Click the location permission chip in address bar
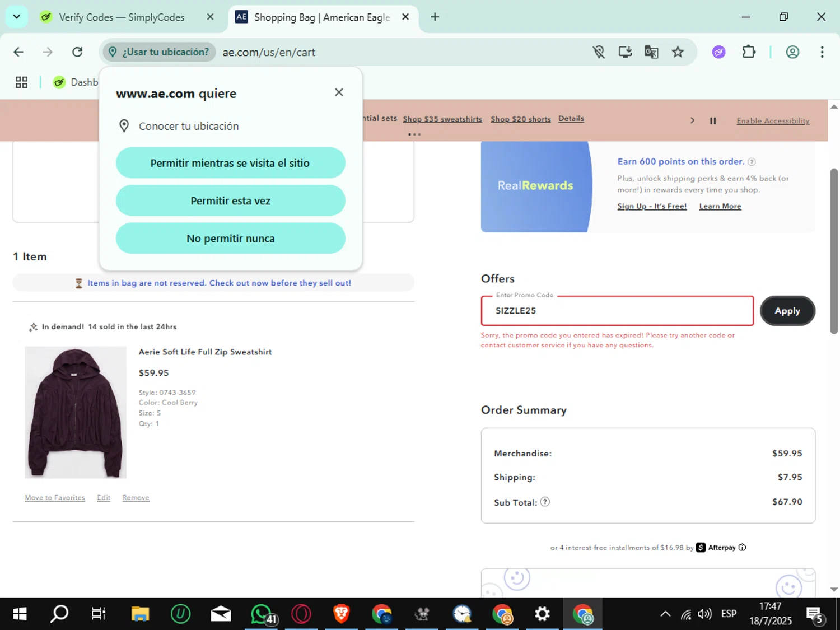This screenshot has height=630, width=840. 159,52
